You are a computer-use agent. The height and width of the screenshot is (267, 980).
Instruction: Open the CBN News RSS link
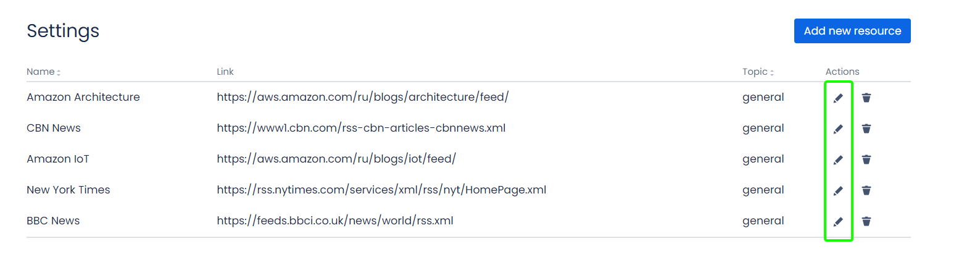tap(361, 128)
